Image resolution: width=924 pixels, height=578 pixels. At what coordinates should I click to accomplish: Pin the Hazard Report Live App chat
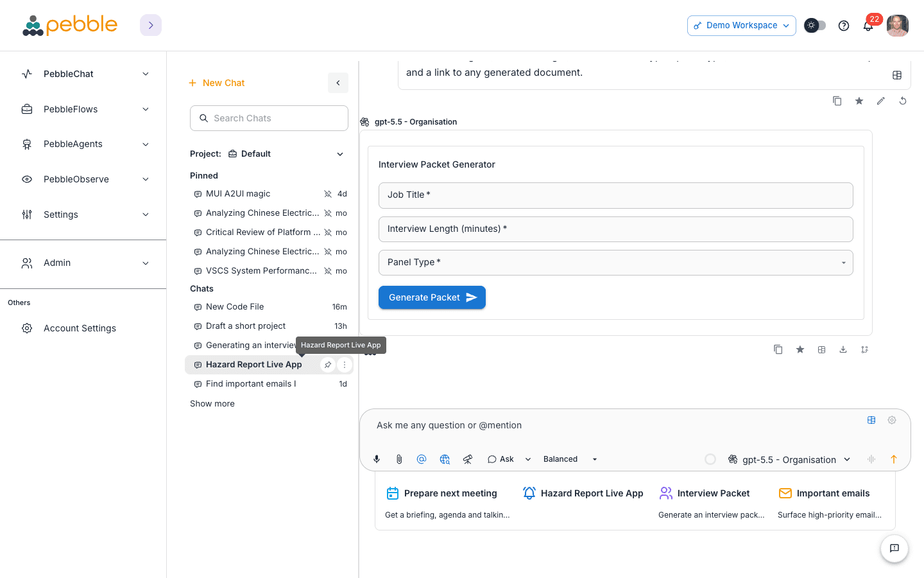pyautogui.click(x=328, y=365)
